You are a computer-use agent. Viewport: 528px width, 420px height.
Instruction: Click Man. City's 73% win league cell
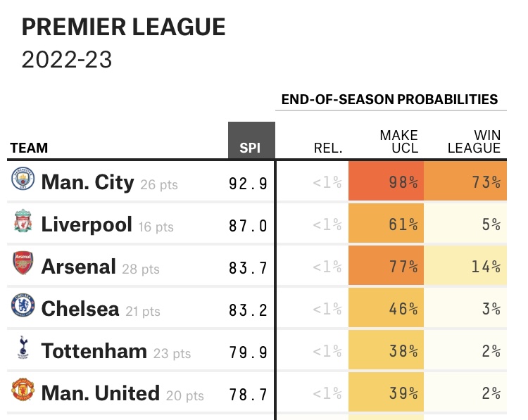465,182
